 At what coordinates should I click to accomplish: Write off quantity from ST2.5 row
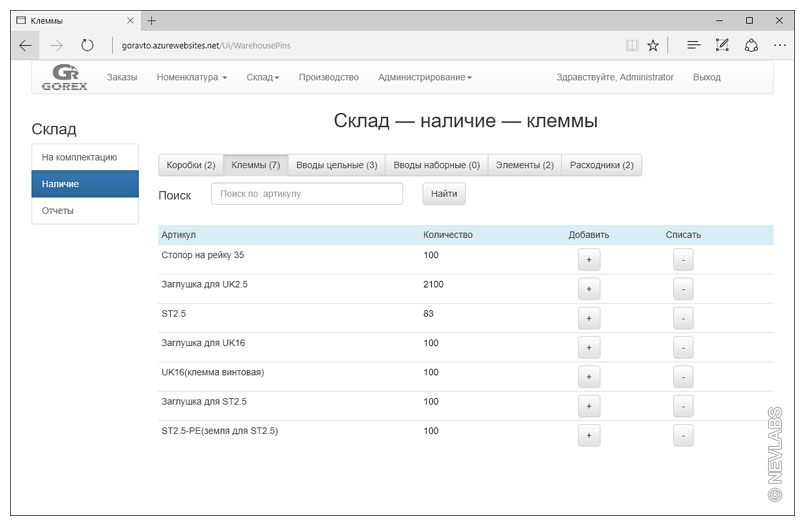pyautogui.click(x=683, y=319)
